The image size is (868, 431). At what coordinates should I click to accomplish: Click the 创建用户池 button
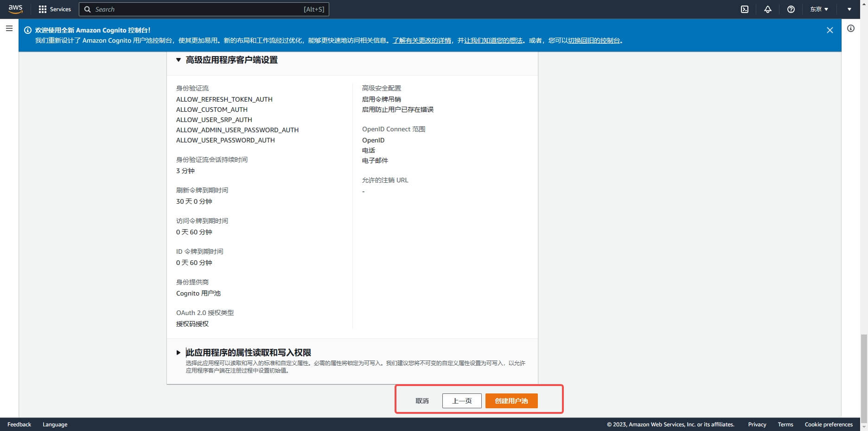[511, 401]
